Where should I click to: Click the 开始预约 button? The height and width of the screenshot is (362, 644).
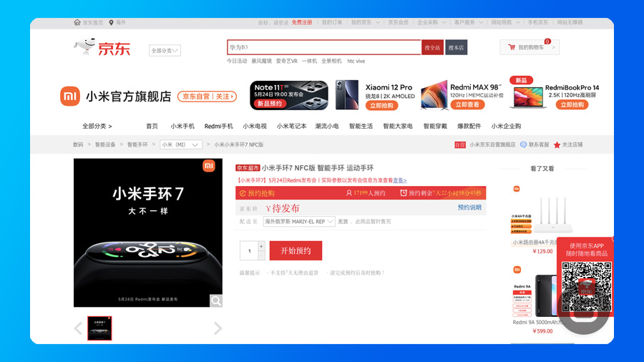coord(296,251)
